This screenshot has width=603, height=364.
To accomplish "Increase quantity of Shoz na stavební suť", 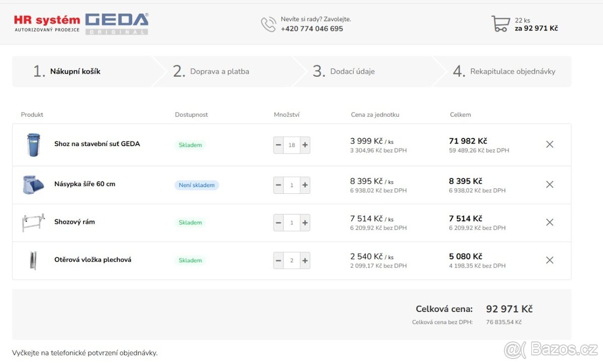I will click(305, 145).
